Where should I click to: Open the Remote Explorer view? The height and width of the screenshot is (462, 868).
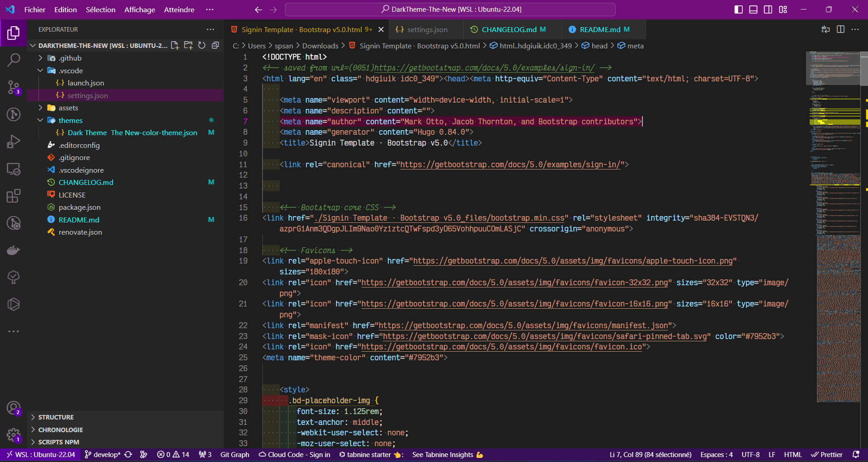(x=14, y=169)
